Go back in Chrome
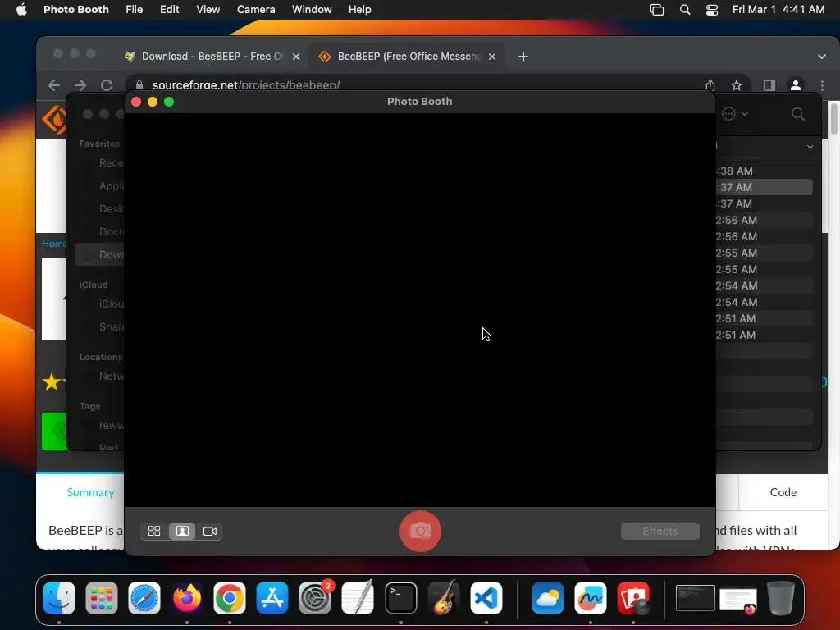840x630 pixels. (x=54, y=85)
